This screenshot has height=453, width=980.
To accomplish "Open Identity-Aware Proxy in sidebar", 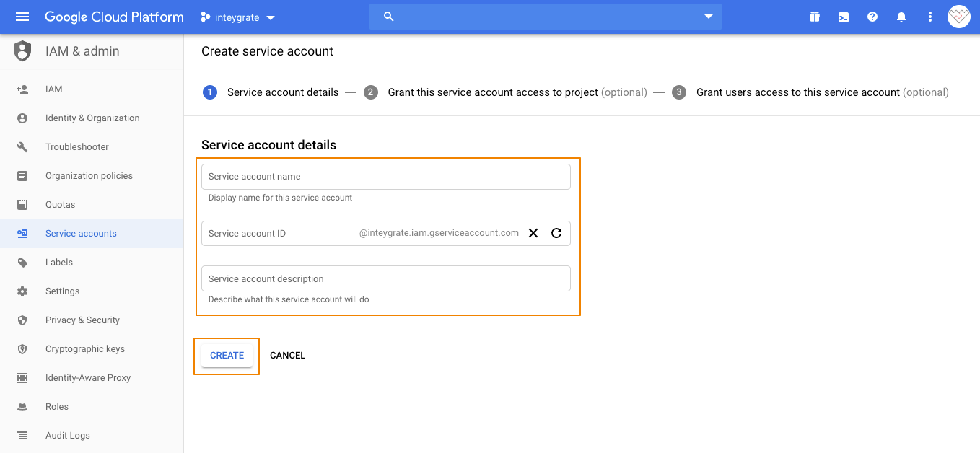I will click(x=92, y=378).
